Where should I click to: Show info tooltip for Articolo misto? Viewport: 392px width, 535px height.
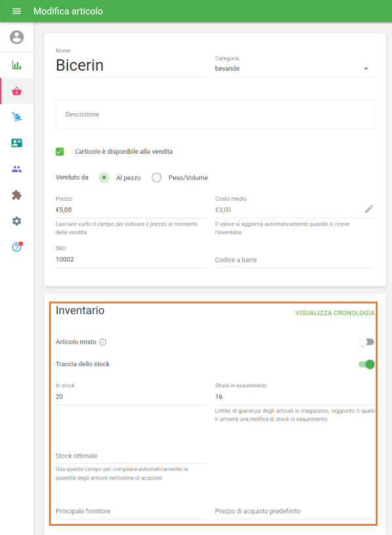[103, 342]
